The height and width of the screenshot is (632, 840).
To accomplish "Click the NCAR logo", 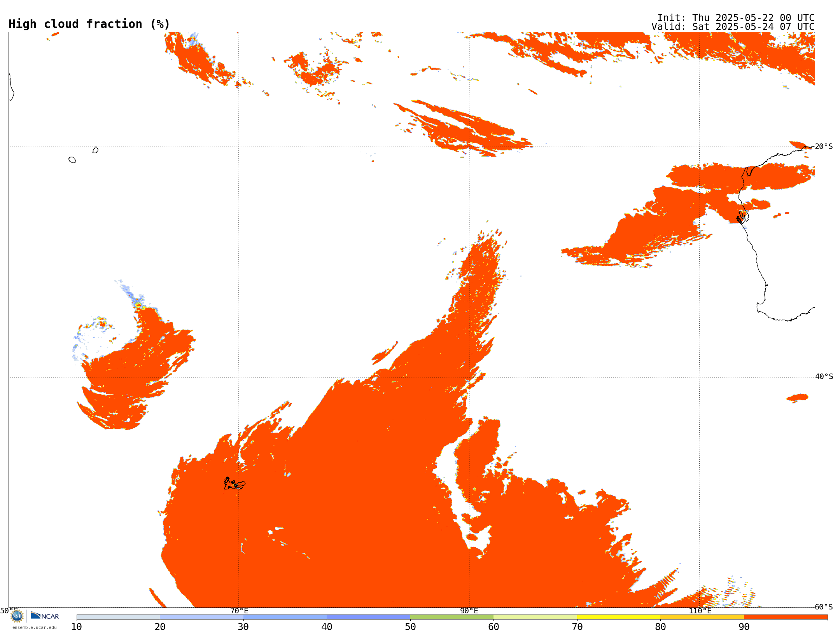I will 45,616.
